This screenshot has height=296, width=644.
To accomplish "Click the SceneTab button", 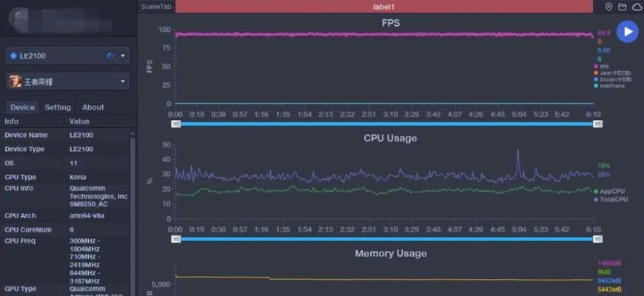I will (x=156, y=7).
